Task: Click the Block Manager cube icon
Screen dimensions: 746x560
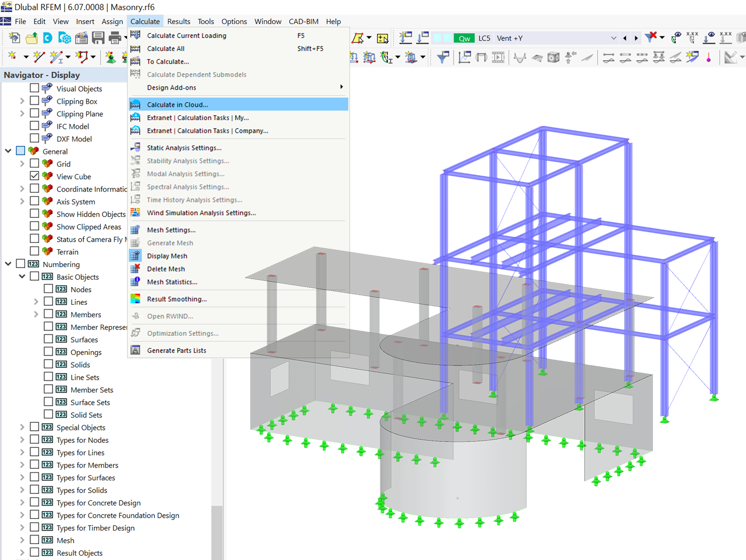Action: point(65,38)
